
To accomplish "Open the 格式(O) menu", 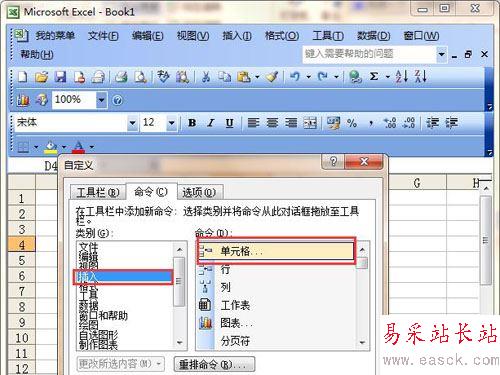I will (x=282, y=36).
